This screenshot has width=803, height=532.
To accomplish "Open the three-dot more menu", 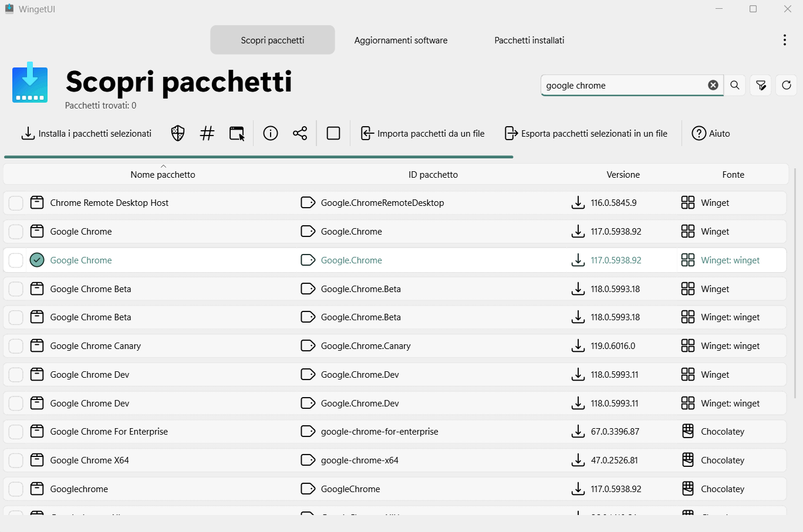I will pyautogui.click(x=785, y=40).
